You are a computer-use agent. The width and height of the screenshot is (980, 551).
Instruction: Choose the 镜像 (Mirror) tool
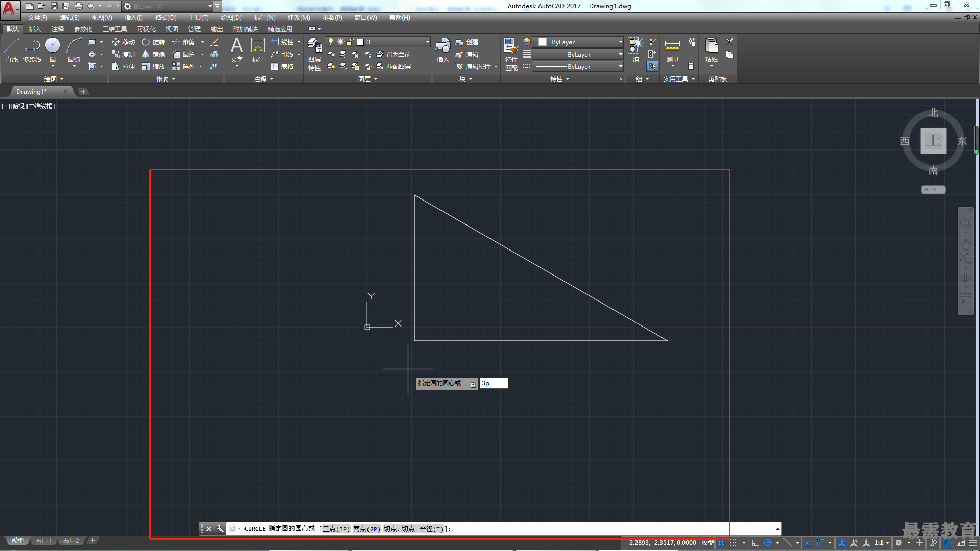(x=154, y=54)
